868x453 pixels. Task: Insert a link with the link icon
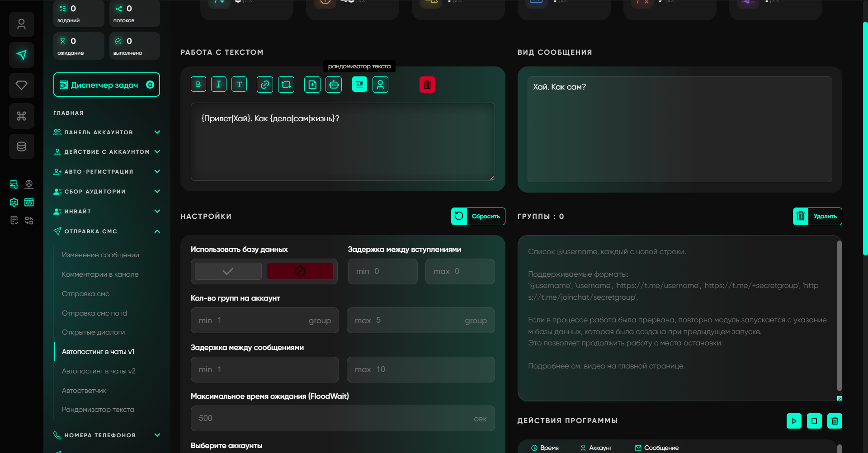(x=265, y=85)
